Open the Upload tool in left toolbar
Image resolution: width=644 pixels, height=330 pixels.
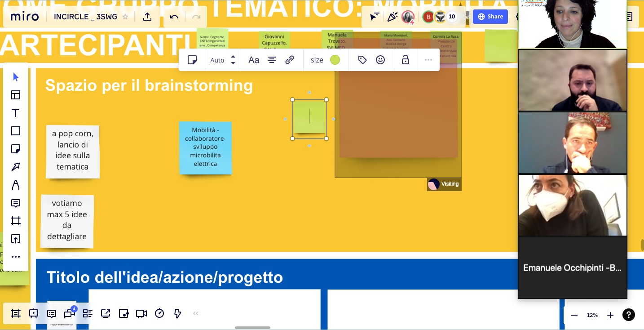coord(16,239)
